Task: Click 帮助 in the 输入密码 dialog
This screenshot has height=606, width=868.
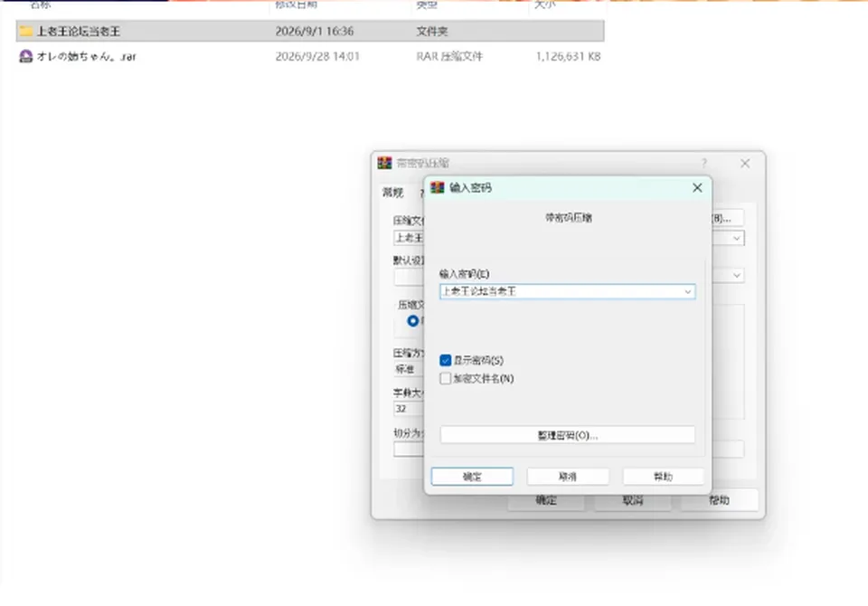Action: (x=663, y=477)
